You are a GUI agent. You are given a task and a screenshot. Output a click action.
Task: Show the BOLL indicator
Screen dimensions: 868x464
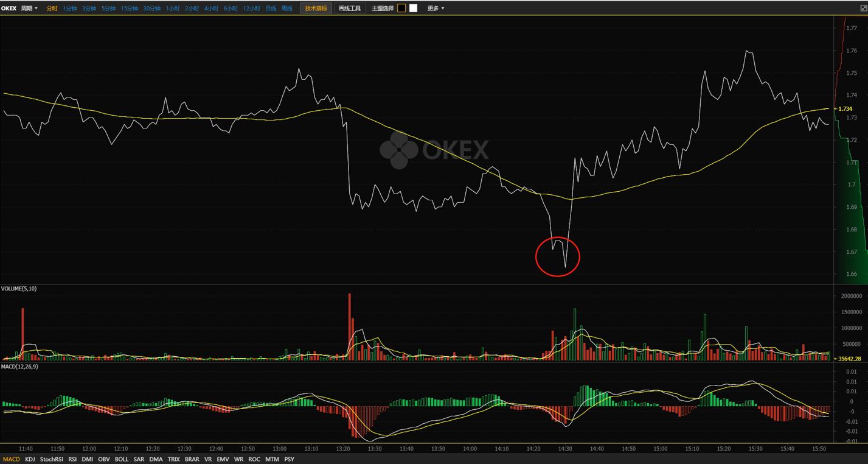click(122, 459)
